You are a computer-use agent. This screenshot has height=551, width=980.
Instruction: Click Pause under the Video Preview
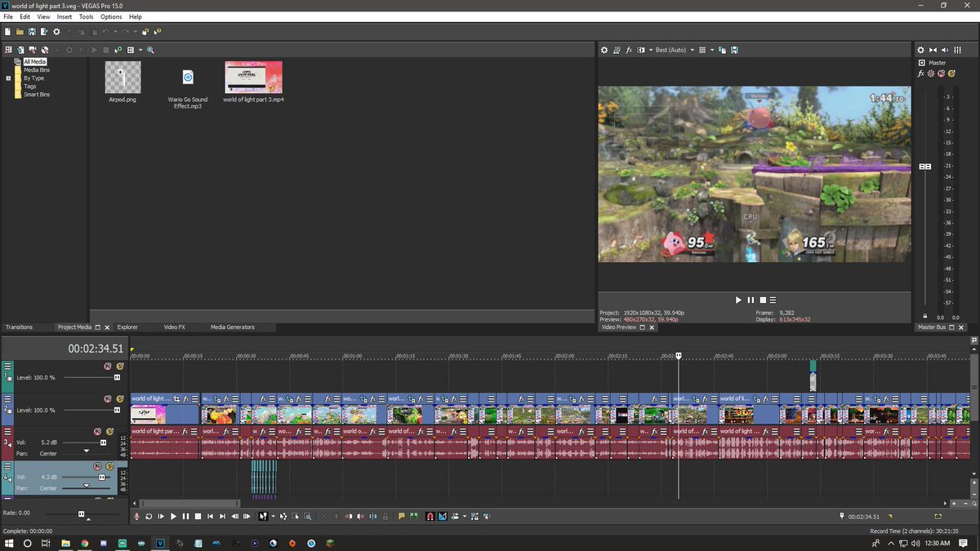pyautogui.click(x=751, y=300)
